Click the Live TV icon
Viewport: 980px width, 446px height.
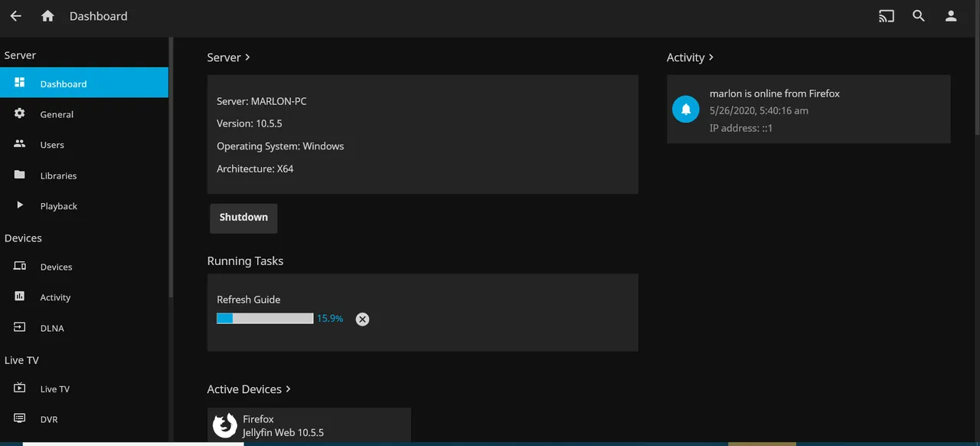(x=20, y=389)
